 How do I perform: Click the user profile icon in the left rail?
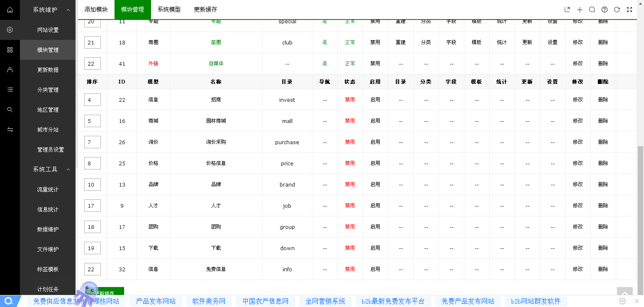(x=10, y=70)
